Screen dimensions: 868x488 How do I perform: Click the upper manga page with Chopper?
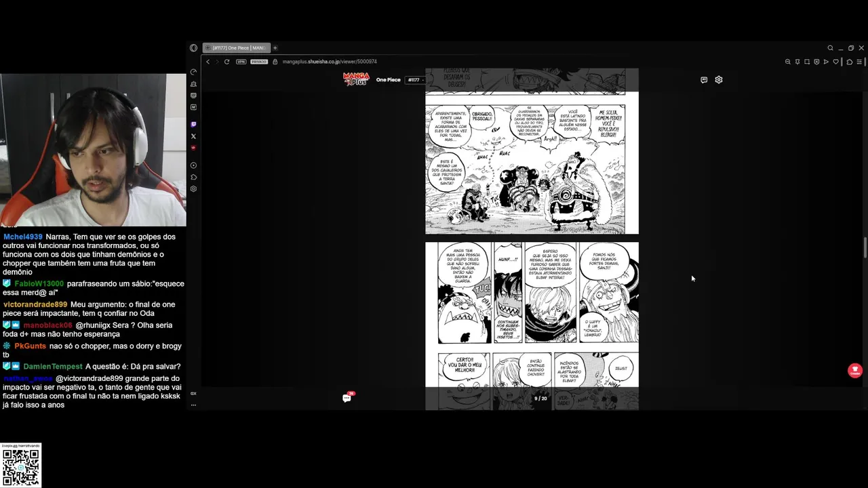[x=532, y=150]
